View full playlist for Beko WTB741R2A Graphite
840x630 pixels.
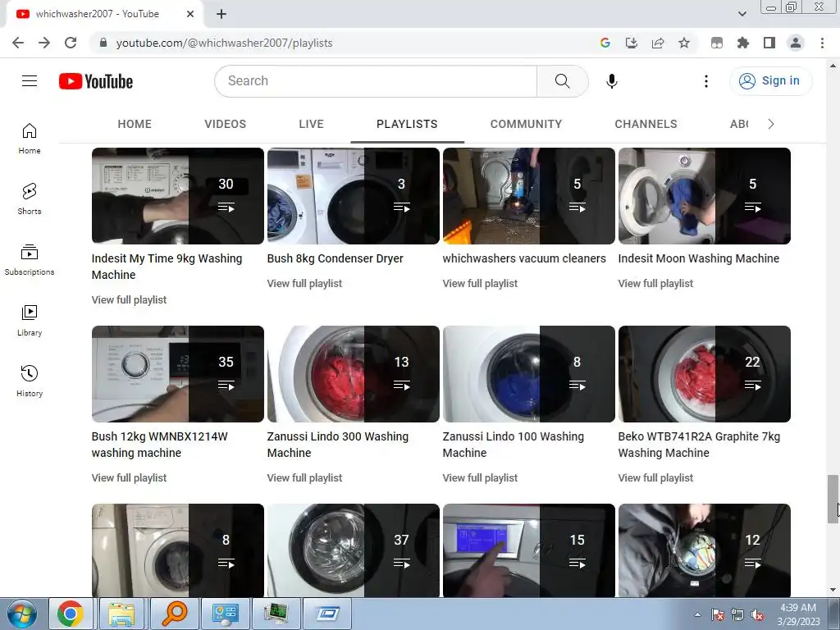point(655,478)
